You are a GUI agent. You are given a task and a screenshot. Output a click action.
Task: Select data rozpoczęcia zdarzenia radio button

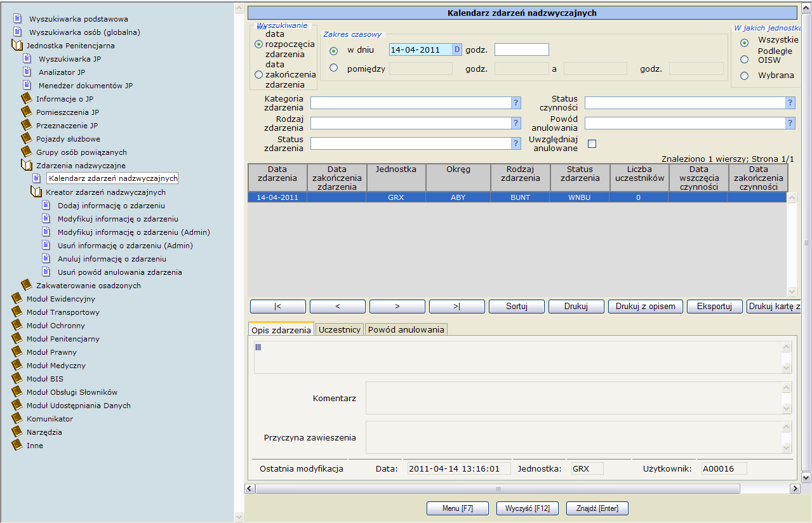pyautogui.click(x=258, y=44)
